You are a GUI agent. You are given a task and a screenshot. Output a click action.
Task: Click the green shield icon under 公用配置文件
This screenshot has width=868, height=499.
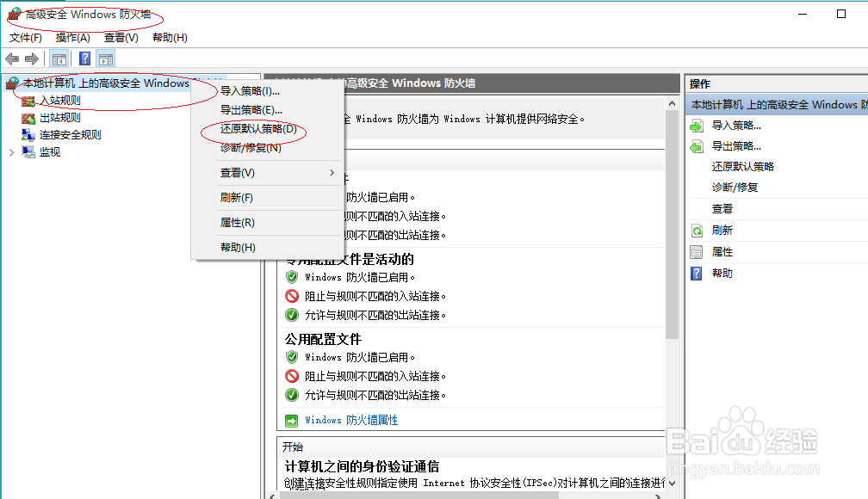(x=292, y=357)
